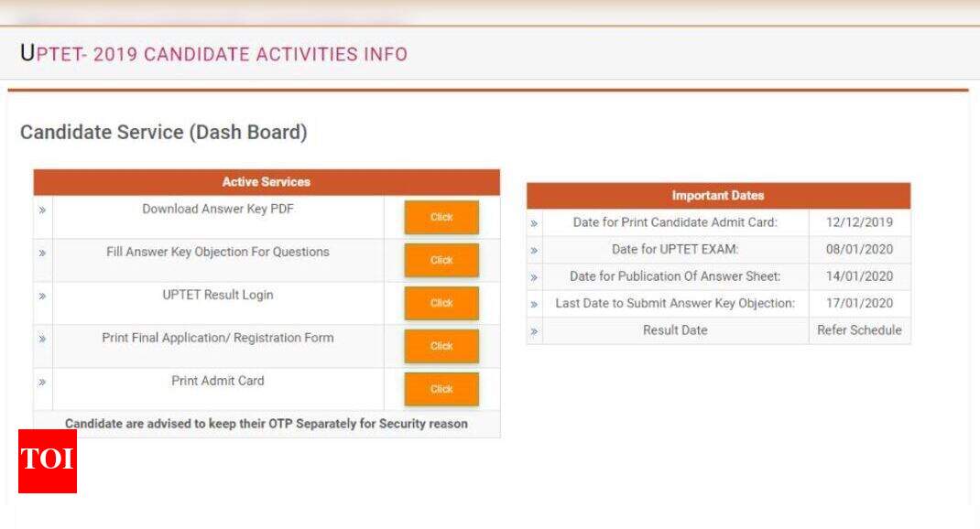
Task: Click the UPTET Result Login button
Action: click(441, 303)
